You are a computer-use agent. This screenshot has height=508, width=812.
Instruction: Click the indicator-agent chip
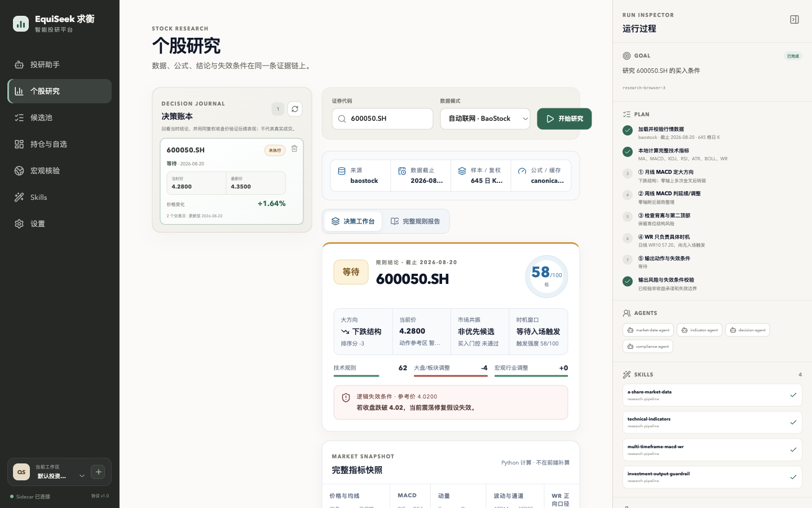699,330
